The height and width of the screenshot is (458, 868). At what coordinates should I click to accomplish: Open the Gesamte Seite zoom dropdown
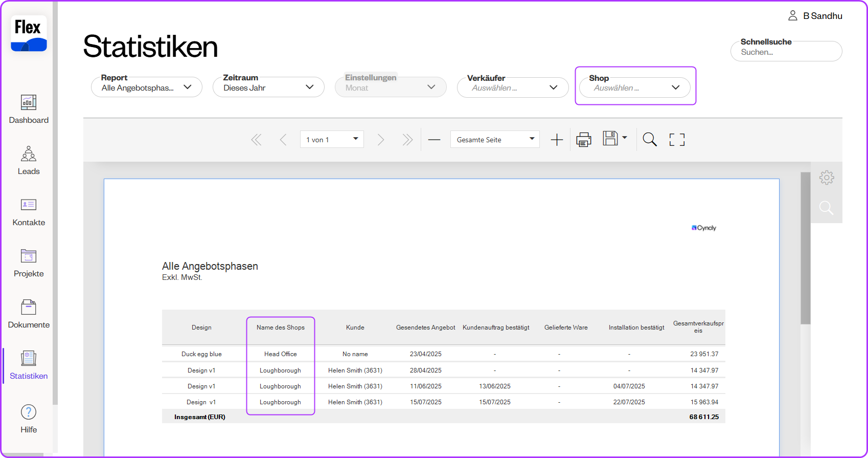click(x=494, y=140)
